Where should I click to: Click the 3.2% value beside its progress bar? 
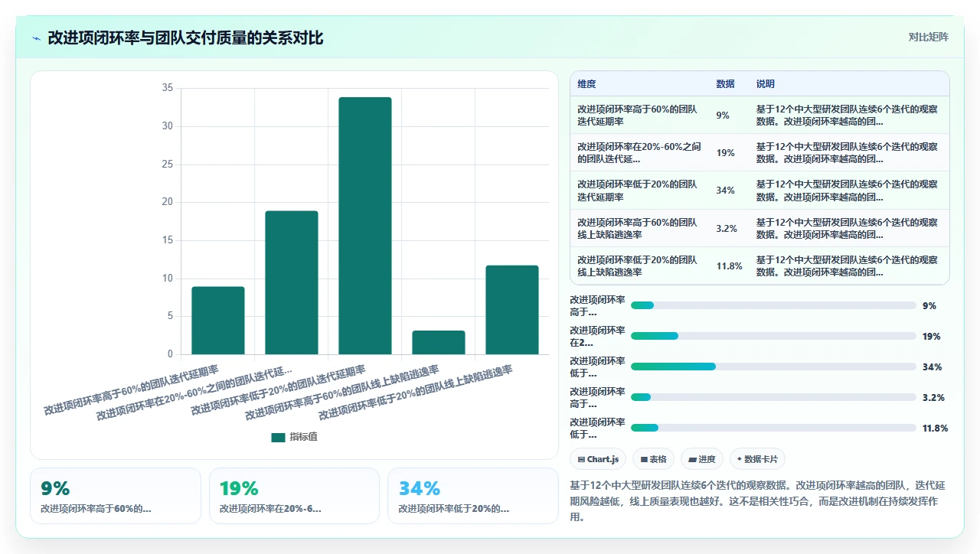tap(933, 397)
